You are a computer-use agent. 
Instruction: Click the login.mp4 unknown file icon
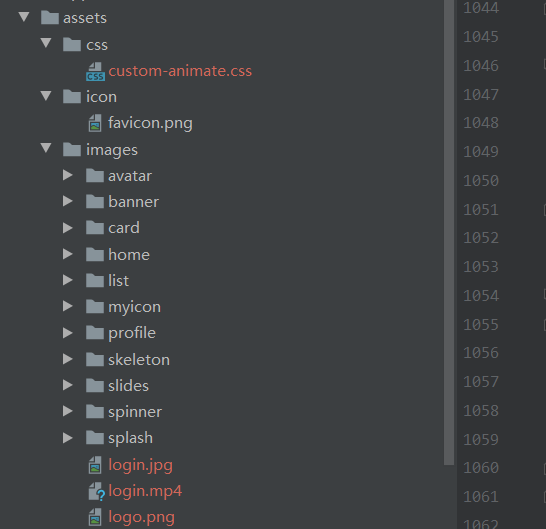96,491
